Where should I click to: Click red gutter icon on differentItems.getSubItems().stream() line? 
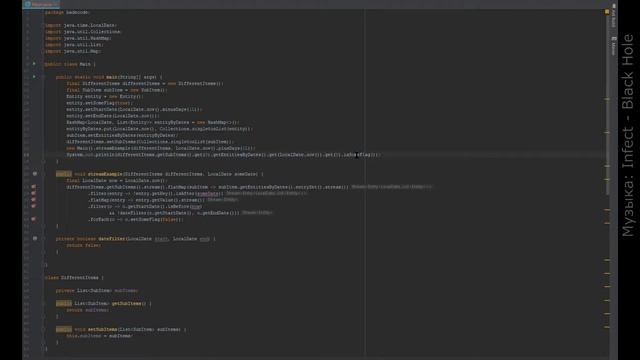tap(33, 187)
